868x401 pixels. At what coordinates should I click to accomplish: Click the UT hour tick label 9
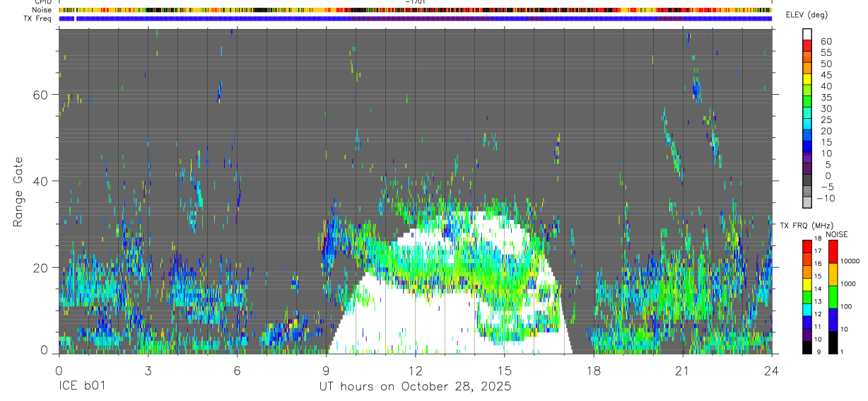[326, 370]
